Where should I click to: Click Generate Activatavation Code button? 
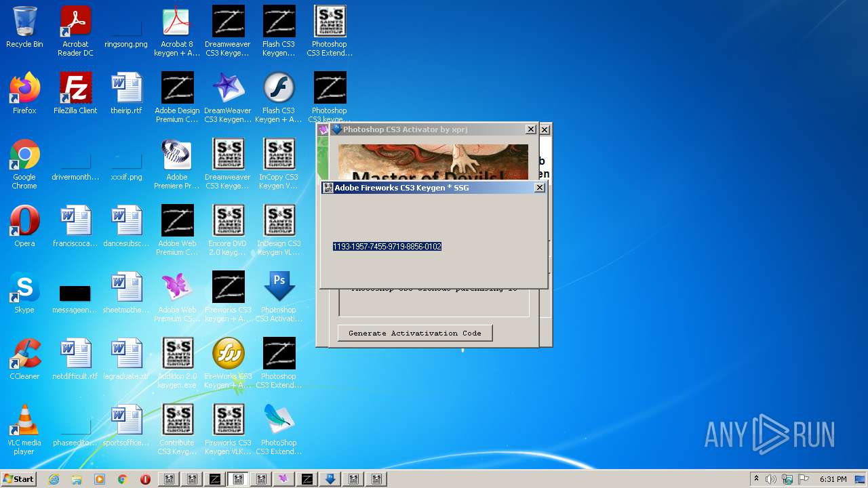[x=415, y=333]
